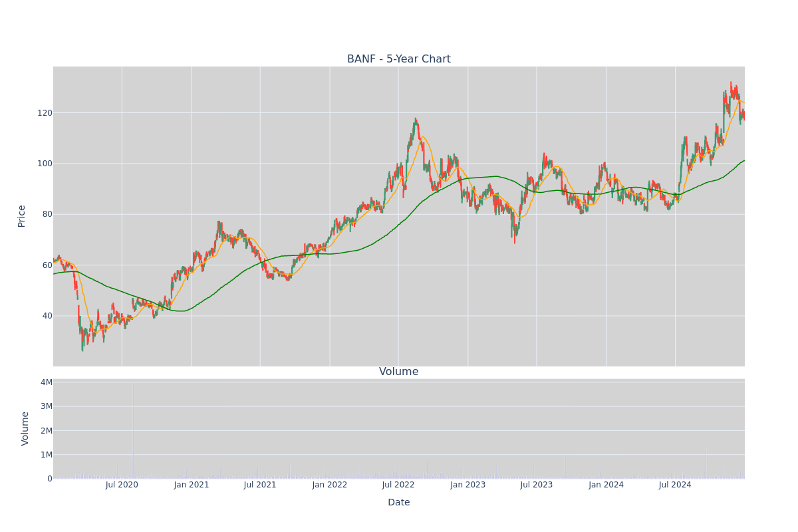Click the price tick label "80"
798x532 pixels.
coord(47,214)
